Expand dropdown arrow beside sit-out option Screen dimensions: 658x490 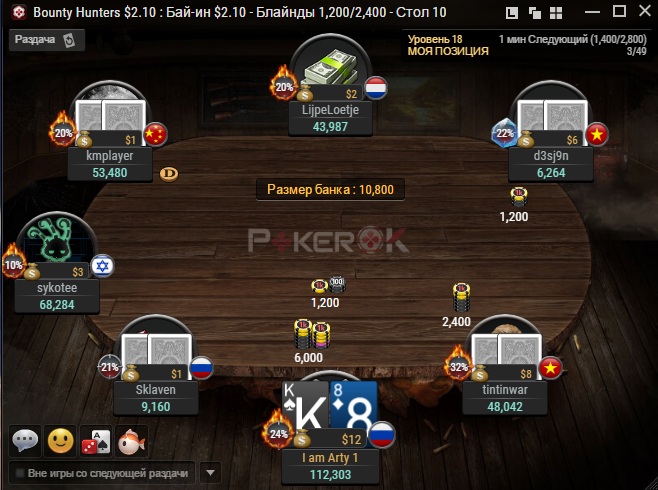pos(210,473)
